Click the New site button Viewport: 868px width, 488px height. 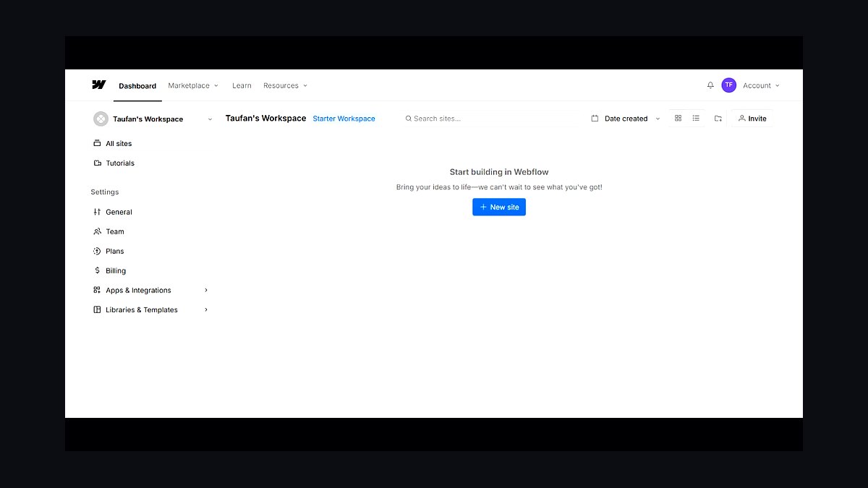pyautogui.click(x=499, y=207)
